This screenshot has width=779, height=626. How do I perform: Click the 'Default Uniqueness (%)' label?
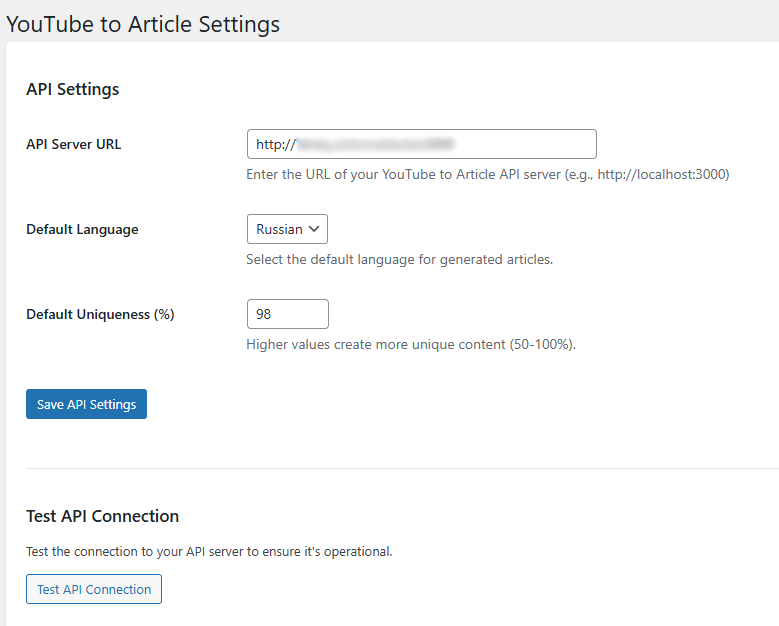coord(100,314)
